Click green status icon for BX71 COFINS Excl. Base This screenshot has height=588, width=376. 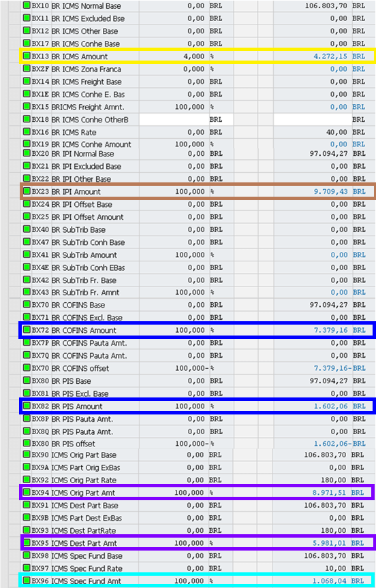pos(27,317)
